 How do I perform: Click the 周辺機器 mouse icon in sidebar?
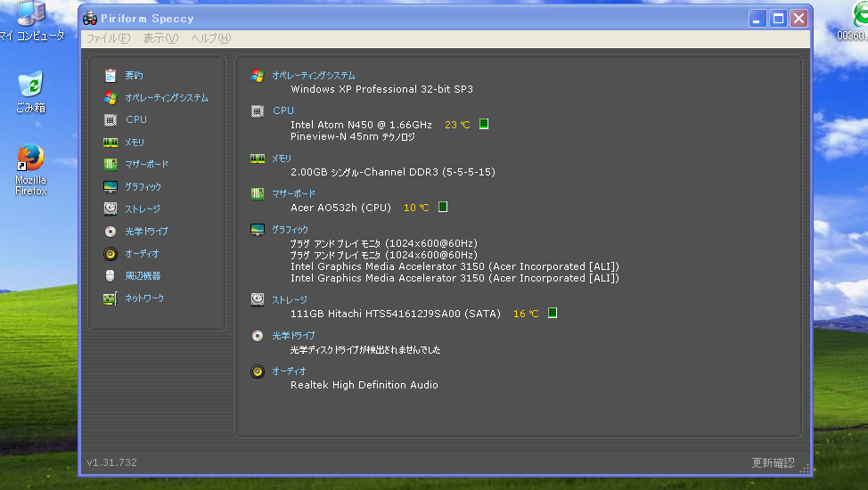tap(111, 275)
